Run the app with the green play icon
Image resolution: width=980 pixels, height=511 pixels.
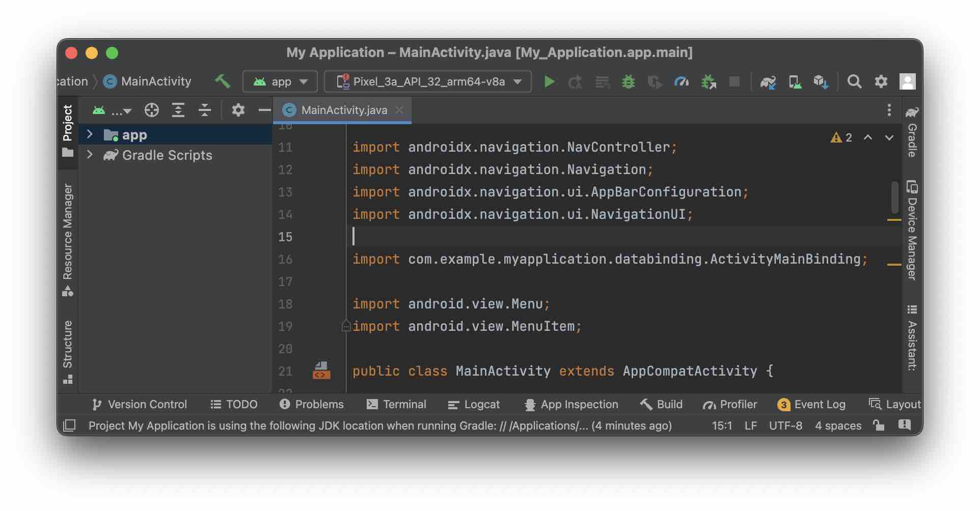[x=550, y=81]
